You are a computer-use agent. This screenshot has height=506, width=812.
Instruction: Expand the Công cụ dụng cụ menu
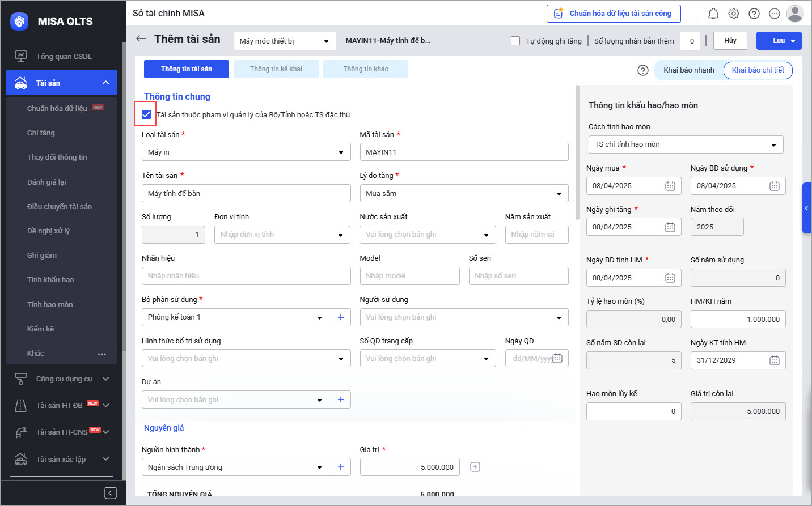point(64,379)
